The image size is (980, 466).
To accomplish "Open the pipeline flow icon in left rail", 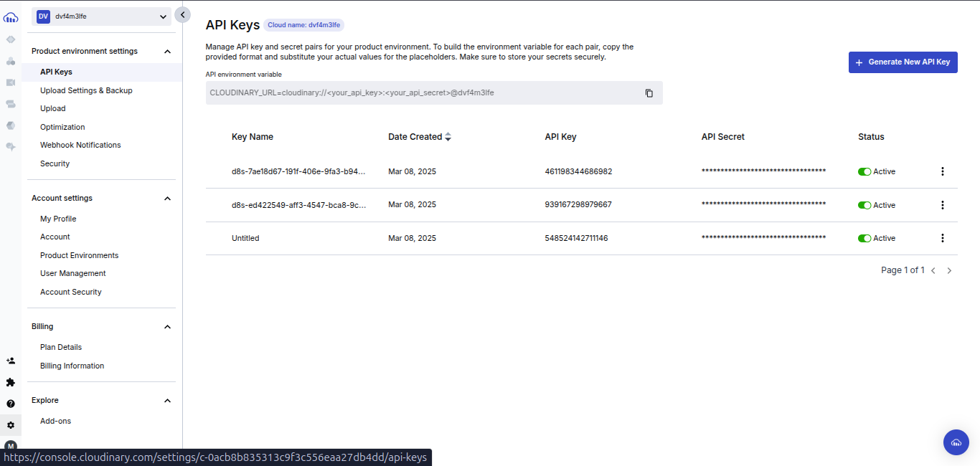I will click(11, 104).
